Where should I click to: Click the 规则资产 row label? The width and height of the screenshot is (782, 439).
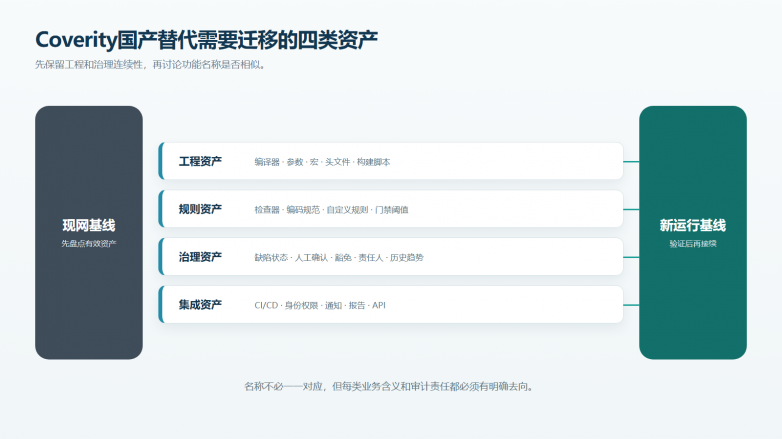(x=200, y=210)
